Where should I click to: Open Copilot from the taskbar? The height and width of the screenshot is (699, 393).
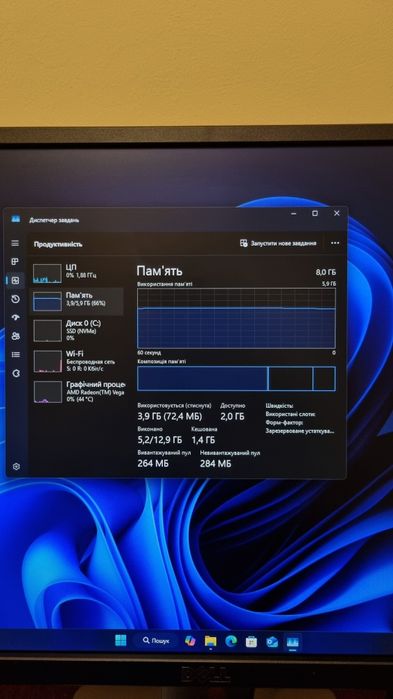(x=190, y=641)
